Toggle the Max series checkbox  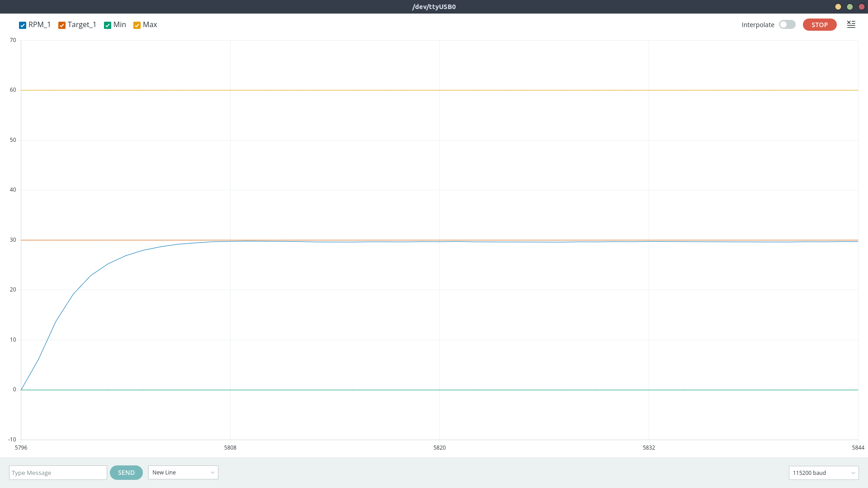click(137, 25)
